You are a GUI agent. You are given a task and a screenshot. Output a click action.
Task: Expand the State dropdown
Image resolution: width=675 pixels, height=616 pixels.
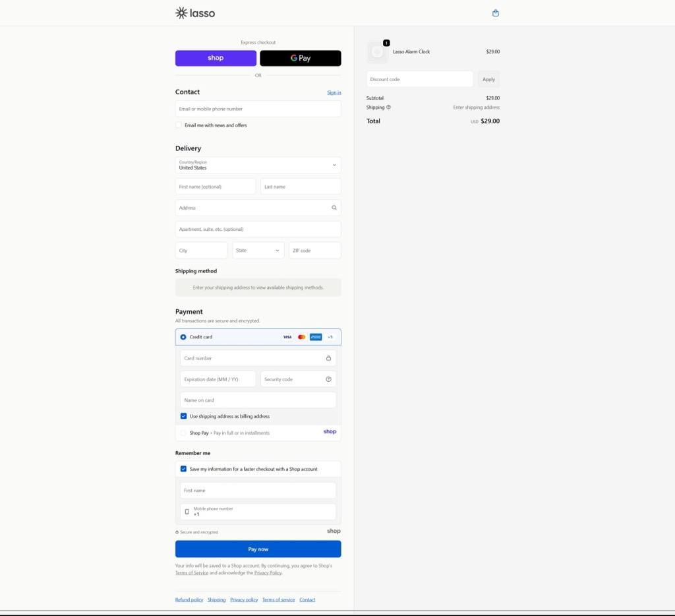tap(258, 251)
